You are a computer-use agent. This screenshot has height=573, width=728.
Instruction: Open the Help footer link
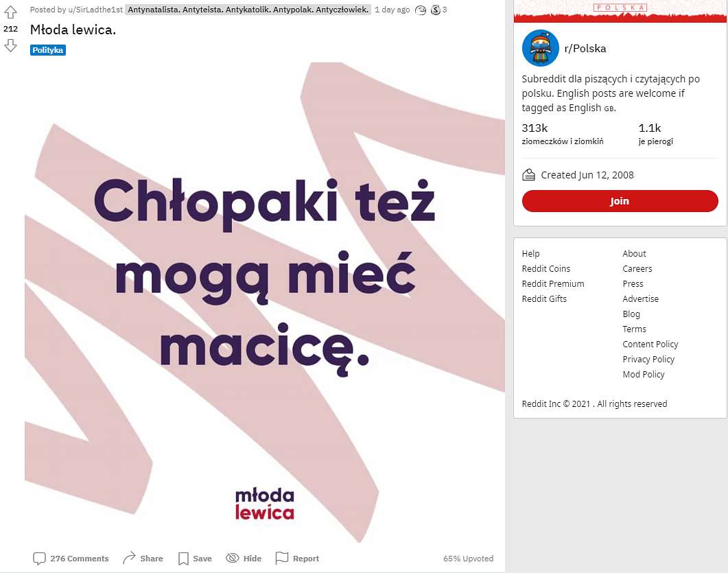(530, 253)
